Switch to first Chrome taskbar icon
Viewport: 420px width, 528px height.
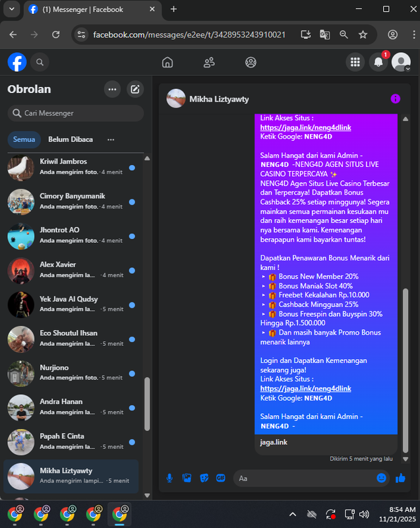(x=15, y=514)
